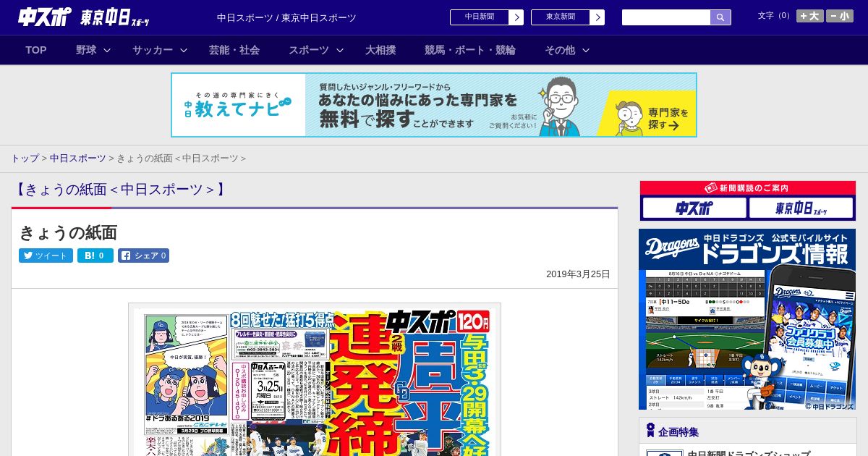Click the 企画特集 ribbon icon

[x=650, y=431]
